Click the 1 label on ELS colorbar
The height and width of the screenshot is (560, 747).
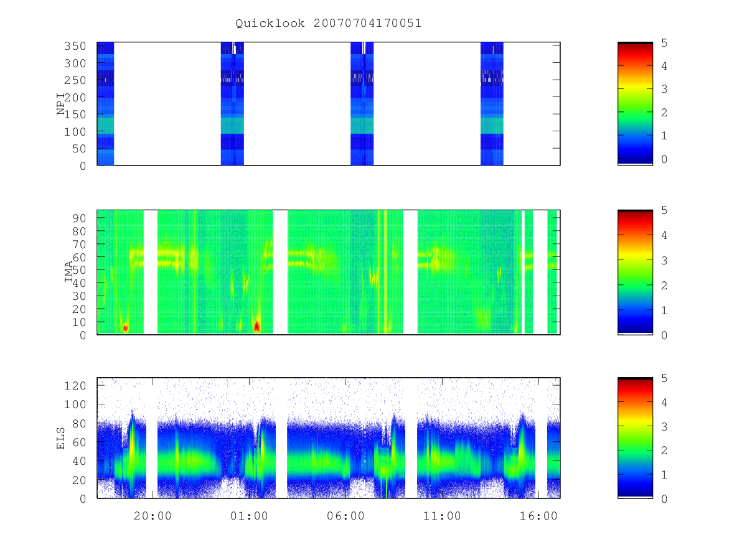click(664, 475)
